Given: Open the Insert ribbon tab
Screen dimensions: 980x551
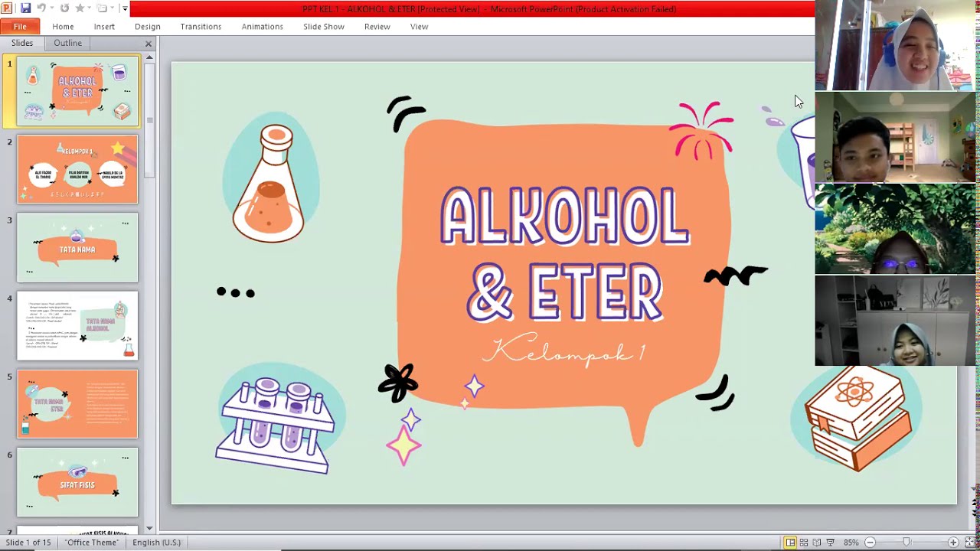Looking at the screenshot, I should pos(104,27).
